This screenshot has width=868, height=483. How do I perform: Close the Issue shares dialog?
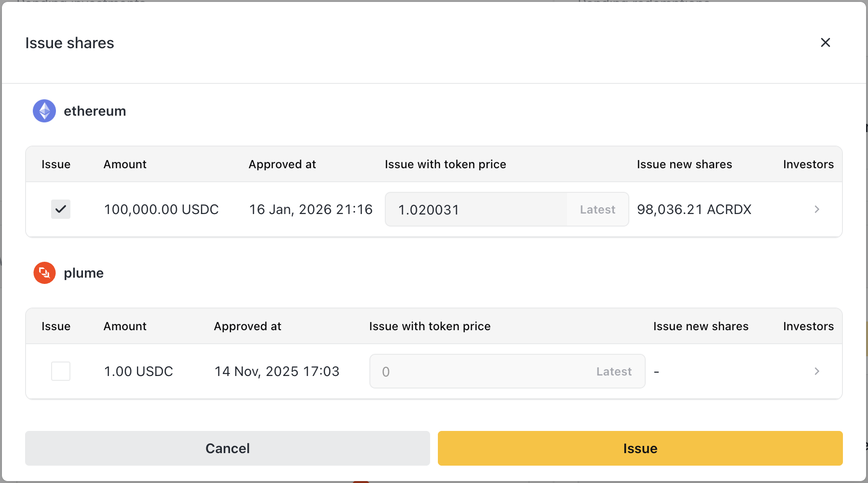tap(825, 42)
